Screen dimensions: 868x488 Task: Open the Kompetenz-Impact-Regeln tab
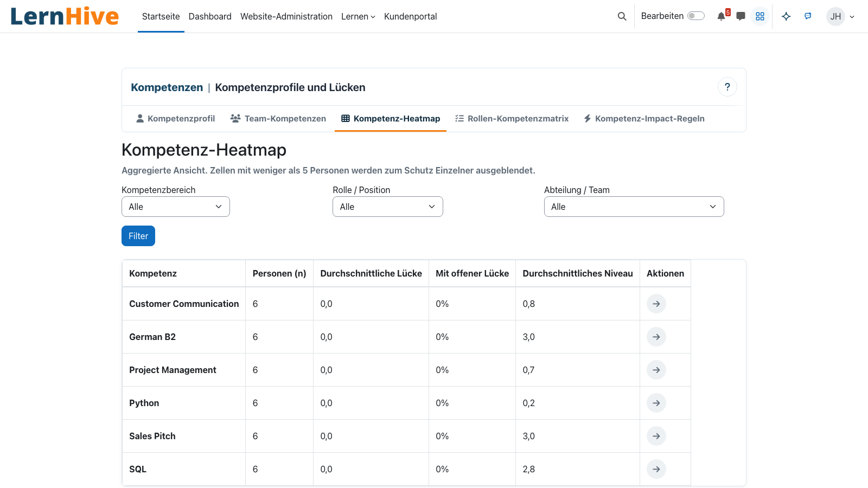644,119
